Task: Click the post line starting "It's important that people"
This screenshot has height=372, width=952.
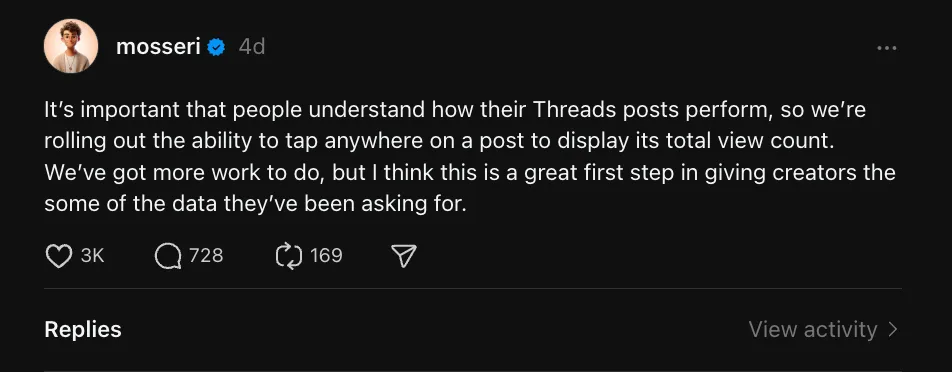Action: click(x=455, y=110)
